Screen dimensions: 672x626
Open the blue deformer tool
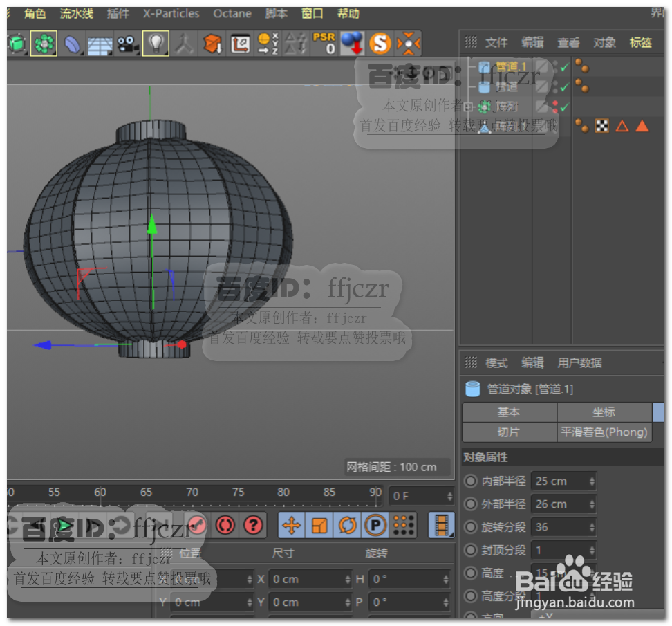click(72, 44)
